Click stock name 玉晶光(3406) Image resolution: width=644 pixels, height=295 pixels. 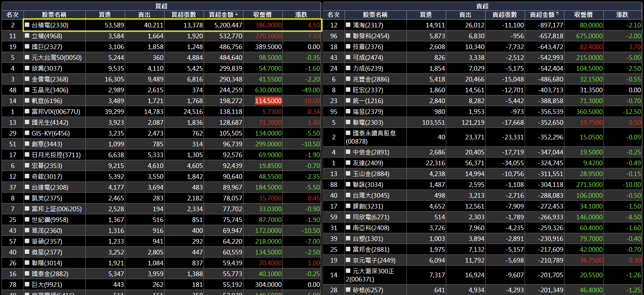tap(50, 90)
